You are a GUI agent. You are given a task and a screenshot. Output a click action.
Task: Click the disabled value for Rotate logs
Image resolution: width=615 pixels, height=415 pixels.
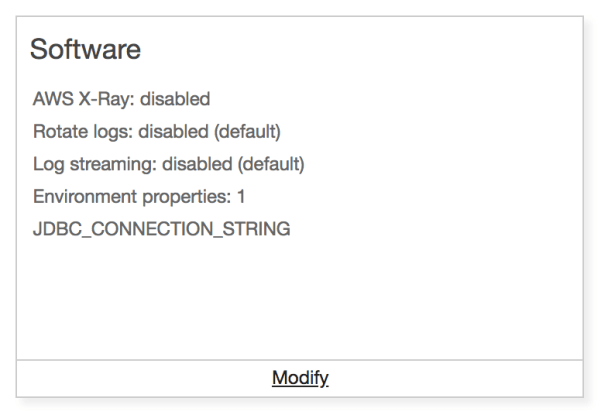pos(170,131)
